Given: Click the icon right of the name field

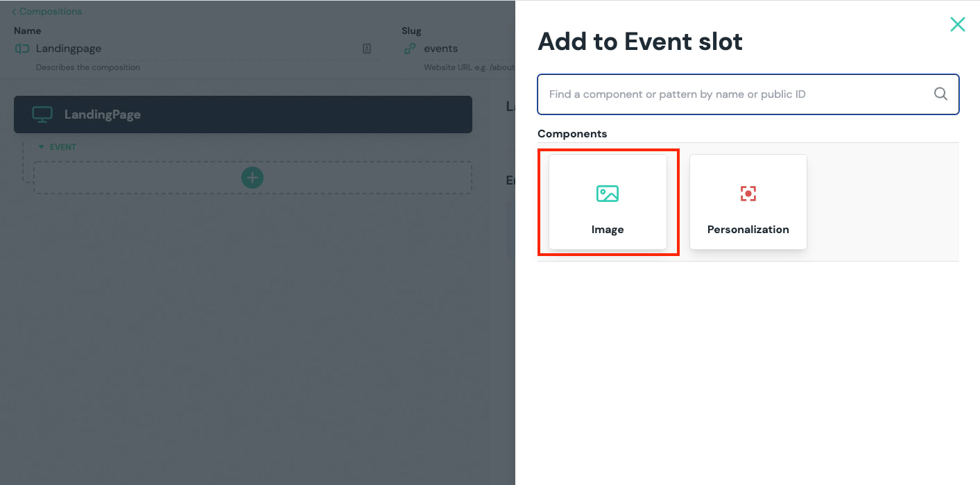Looking at the screenshot, I should click(367, 49).
